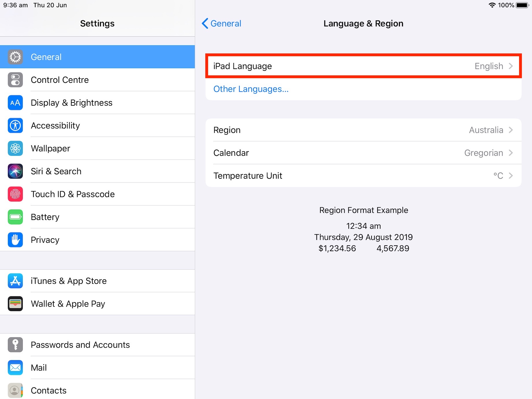Expand Calendar Gregorian setting
532x399 pixels.
point(363,153)
